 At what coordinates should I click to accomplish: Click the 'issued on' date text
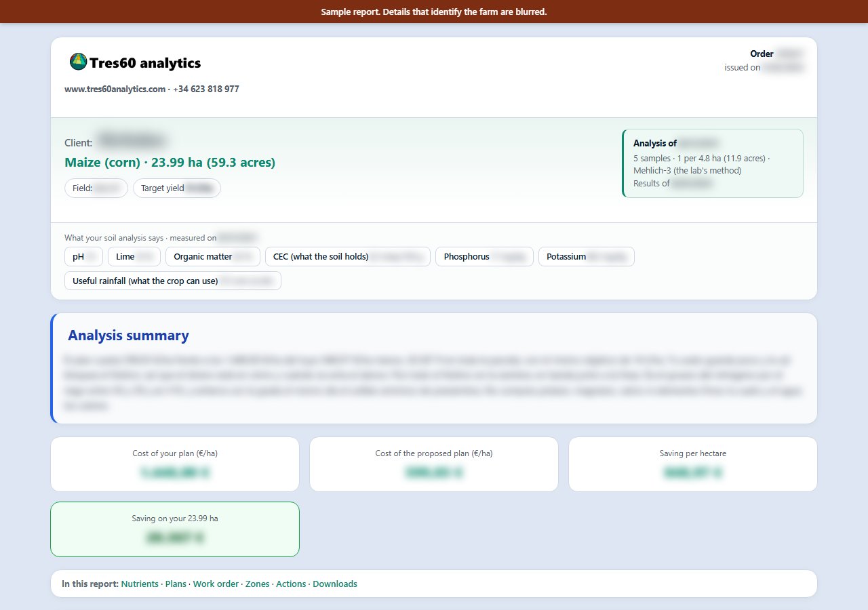(764, 67)
